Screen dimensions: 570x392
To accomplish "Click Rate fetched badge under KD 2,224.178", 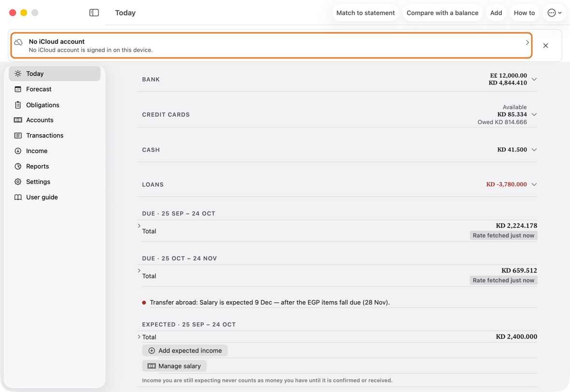I will (503, 236).
